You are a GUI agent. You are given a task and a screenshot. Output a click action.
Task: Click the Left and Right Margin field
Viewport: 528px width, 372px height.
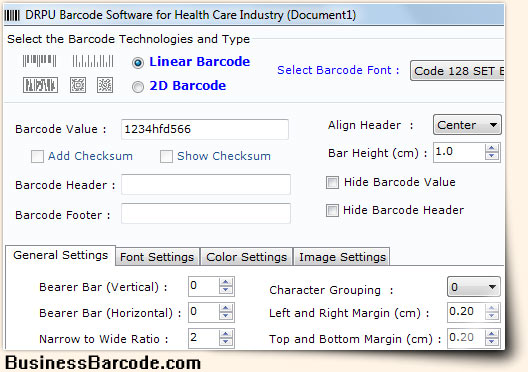(x=466, y=312)
